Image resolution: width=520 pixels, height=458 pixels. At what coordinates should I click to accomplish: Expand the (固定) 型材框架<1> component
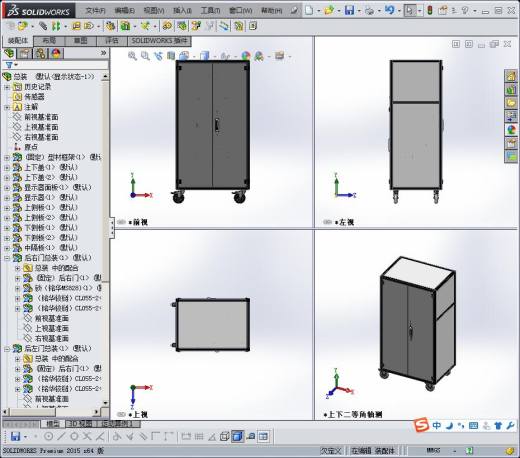7,157
